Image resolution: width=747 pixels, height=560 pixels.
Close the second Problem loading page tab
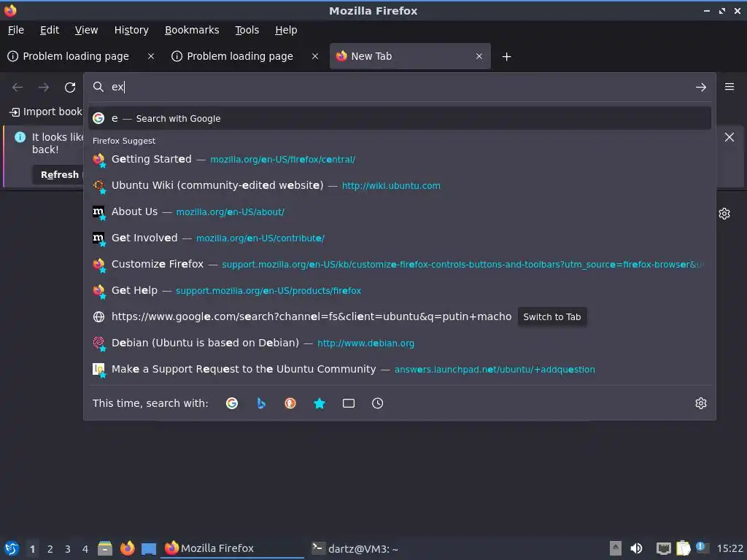tap(315, 56)
